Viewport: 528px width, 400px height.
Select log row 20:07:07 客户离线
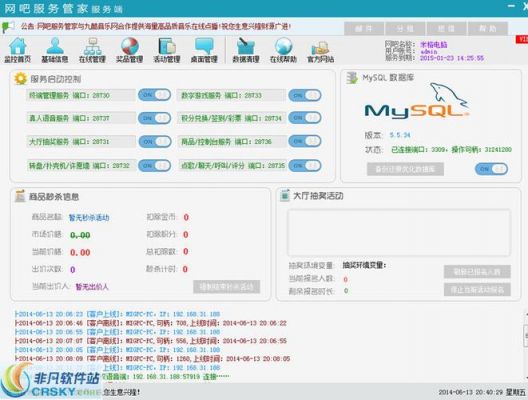pos(150,341)
